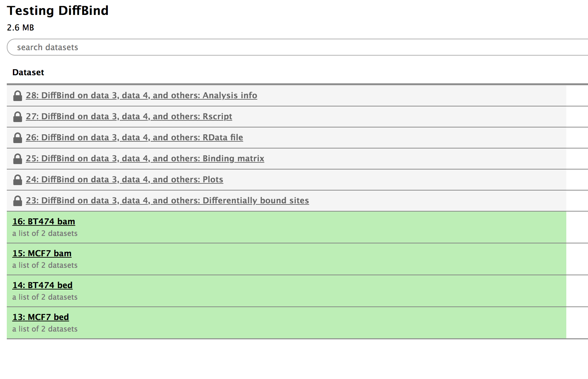588x379 pixels.
Task: Click the lock icon on the RData file entry
Action: point(17,138)
